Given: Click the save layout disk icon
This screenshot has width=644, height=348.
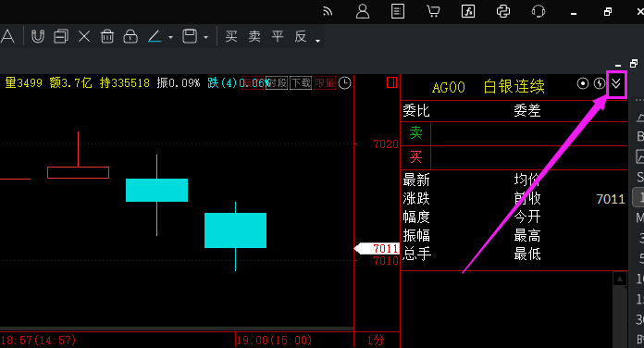Looking at the screenshot, I should point(190,37).
